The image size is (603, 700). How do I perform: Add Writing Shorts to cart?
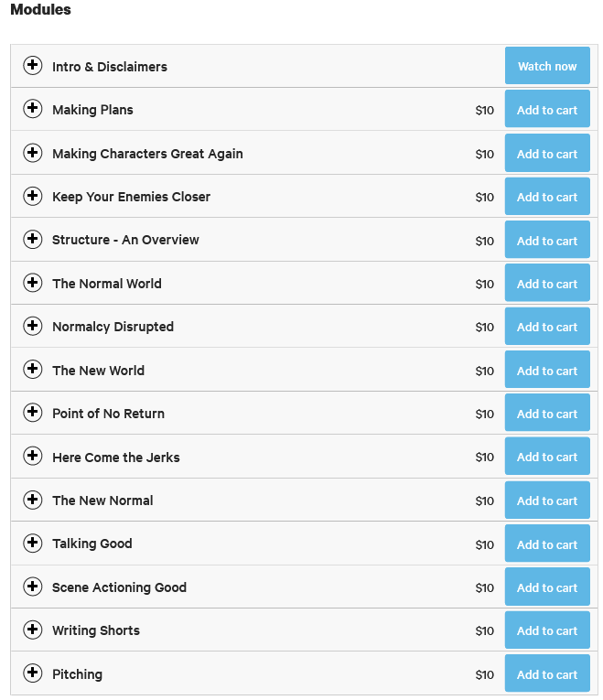pos(547,630)
